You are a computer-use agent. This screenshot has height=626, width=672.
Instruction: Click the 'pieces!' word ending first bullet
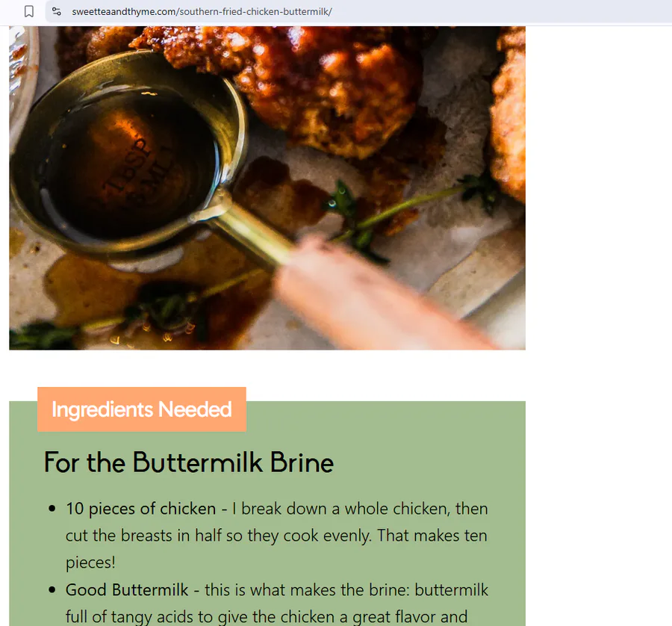tap(90, 563)
